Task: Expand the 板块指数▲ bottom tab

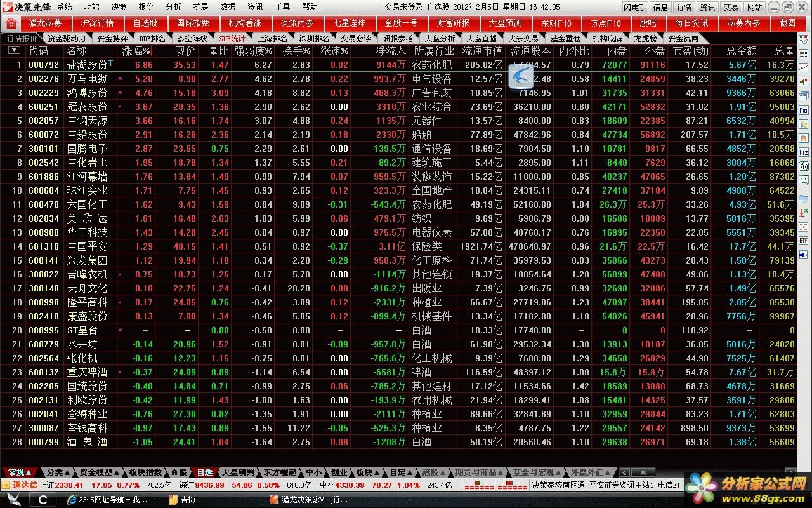Action: click(145, 472)
